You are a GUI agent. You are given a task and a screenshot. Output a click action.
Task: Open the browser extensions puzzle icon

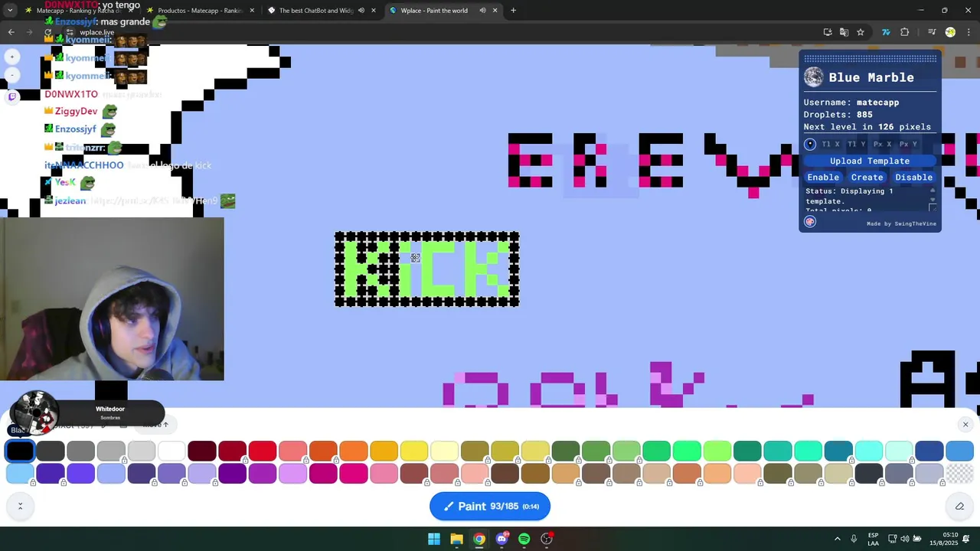pyautogui.click(x=905, y=32)
